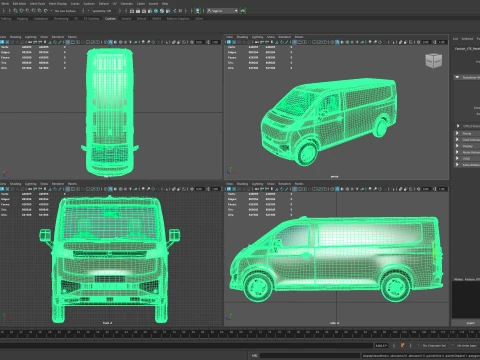Click the second snap icon in the status line
480x360 pixels.
21,11
